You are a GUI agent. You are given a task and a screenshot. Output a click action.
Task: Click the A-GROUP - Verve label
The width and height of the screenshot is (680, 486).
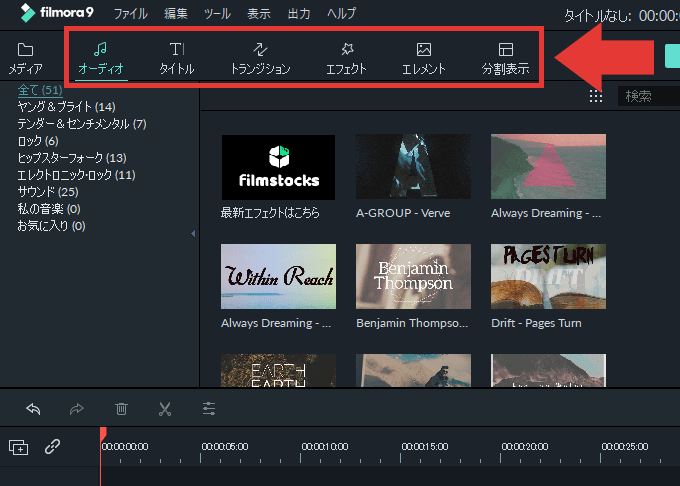403,213
